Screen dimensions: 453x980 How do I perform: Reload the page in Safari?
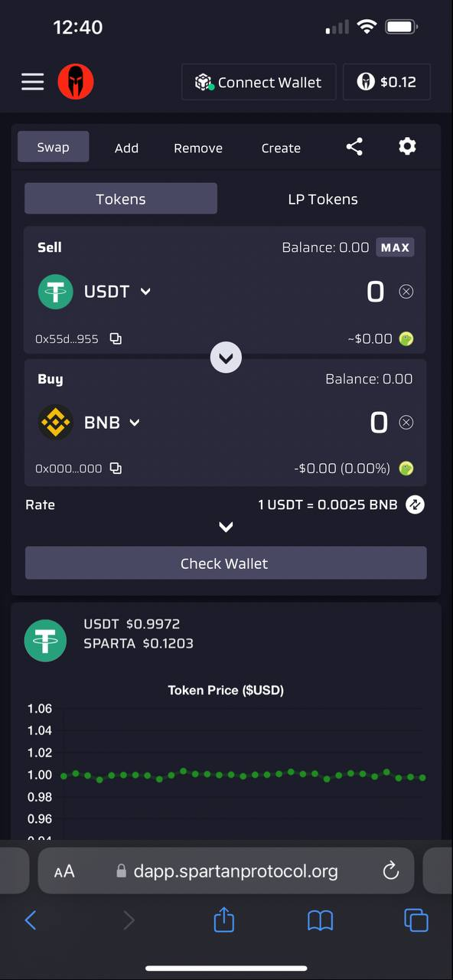coord(390,871)
